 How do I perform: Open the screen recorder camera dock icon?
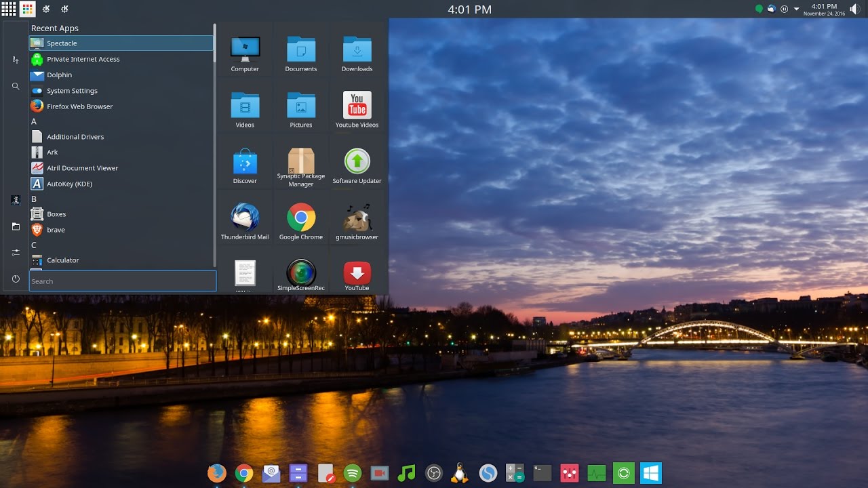click(x=380, y=472)
